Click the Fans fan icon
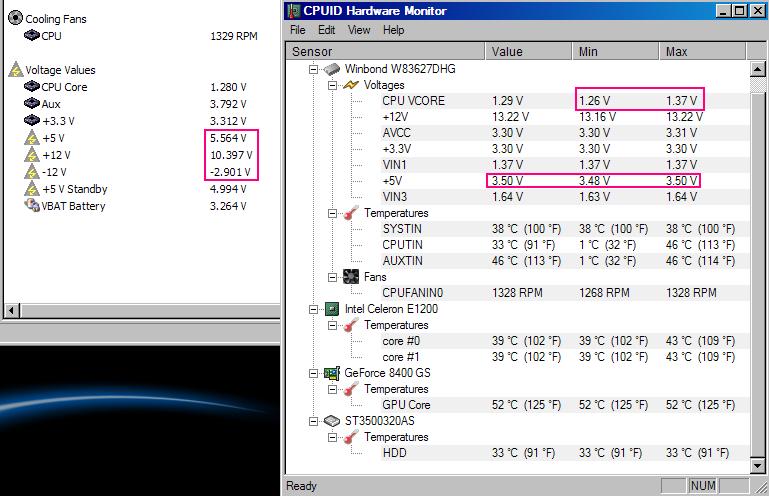The height and width of the screenshot is (496, 769). pyautogui.click(x=351, y=277)
